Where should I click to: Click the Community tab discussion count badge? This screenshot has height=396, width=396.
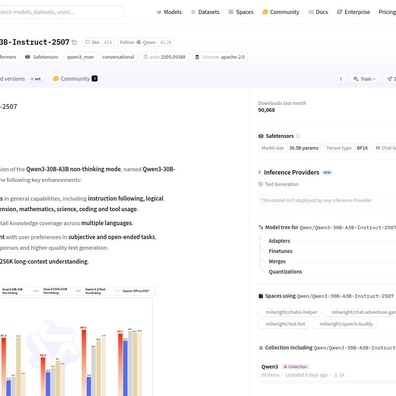point(95,79)
